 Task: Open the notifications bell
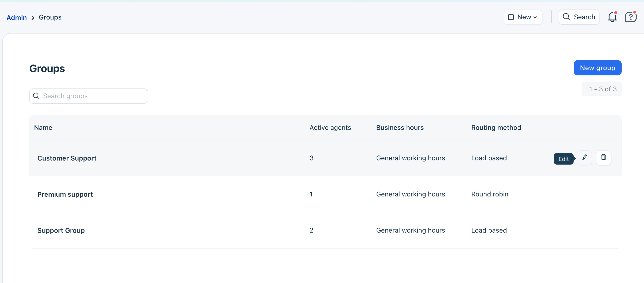tap(612, 17)
